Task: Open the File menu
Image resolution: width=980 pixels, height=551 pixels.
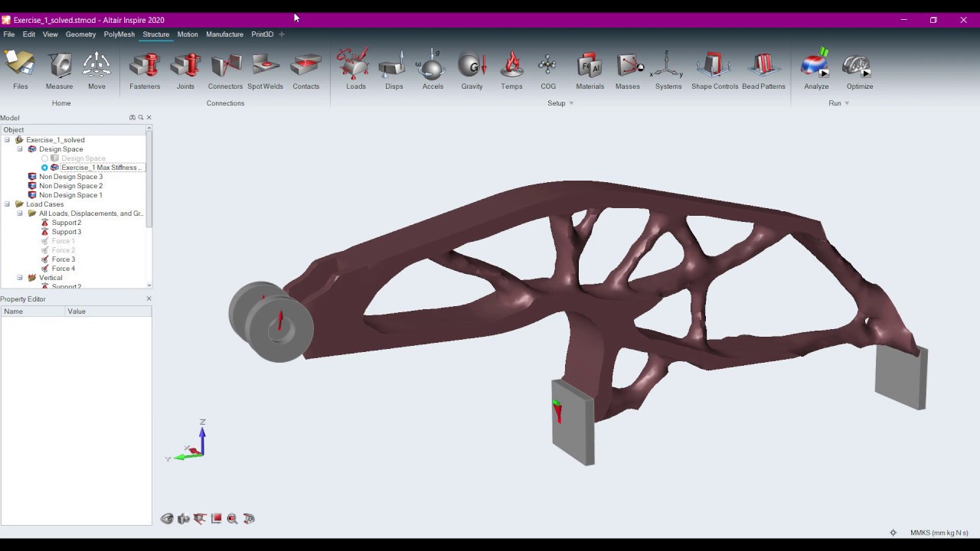Action: (9, 34)
